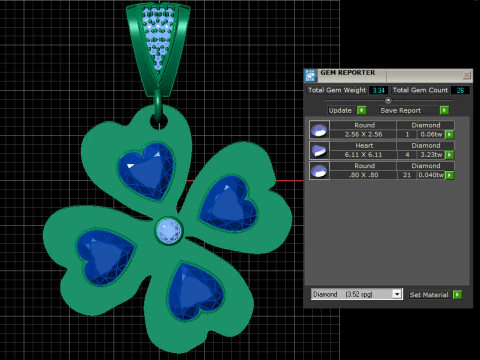Click the green Set Material arrow

pos(457,295)
